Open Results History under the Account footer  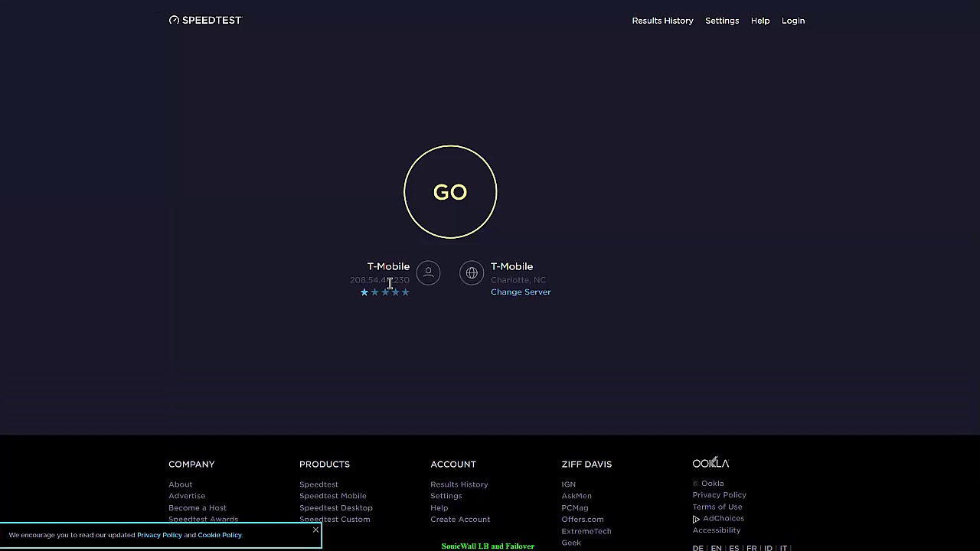pos(459,484)
